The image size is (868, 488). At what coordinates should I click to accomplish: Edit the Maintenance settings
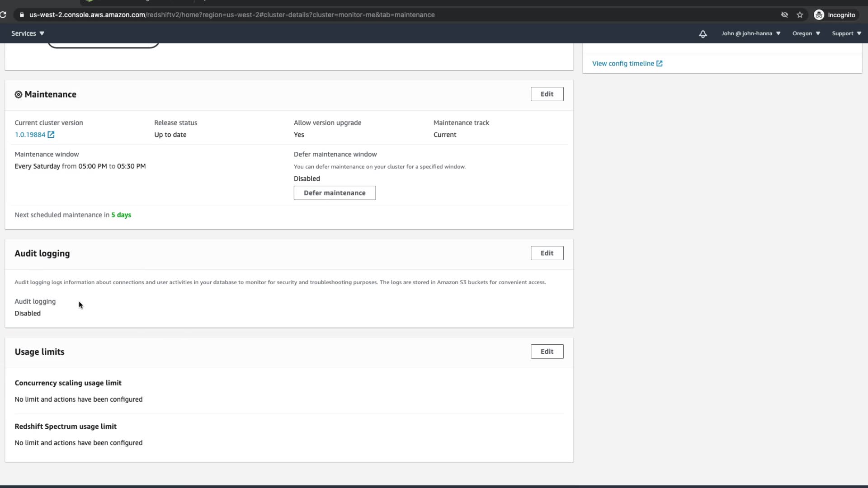pos(547,94)
